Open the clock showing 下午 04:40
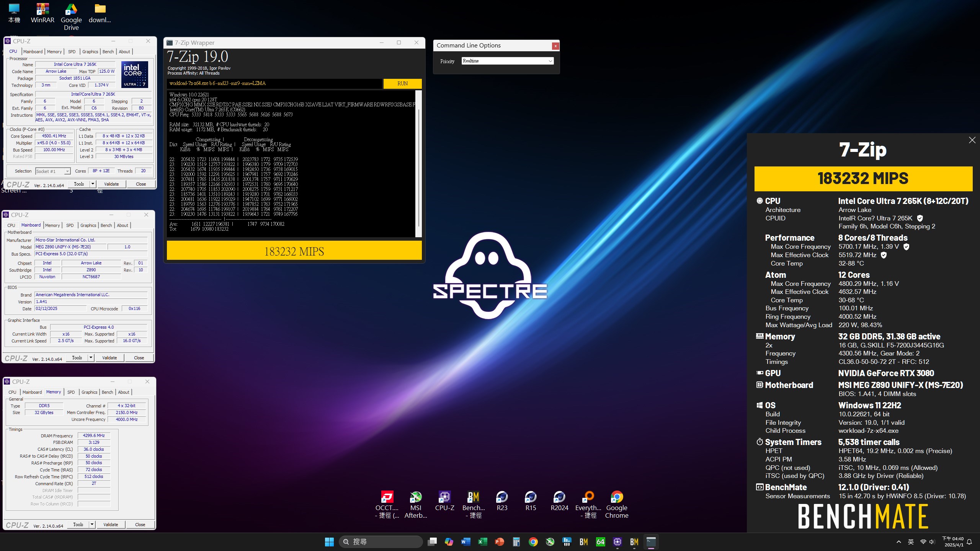Image resolution: width=980 pixels, height=551 pixels. tap(953, 542)
